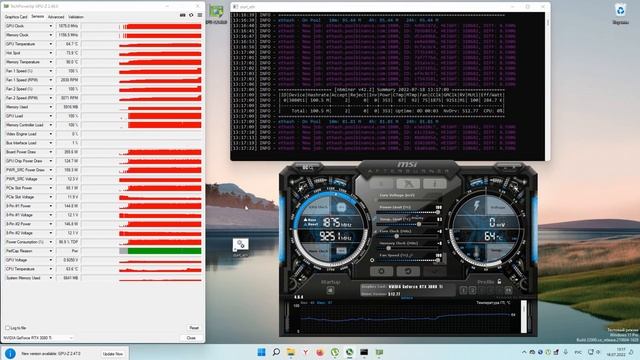Open the Recycle Bin desktop icon
640x360 pixels.
620,13
